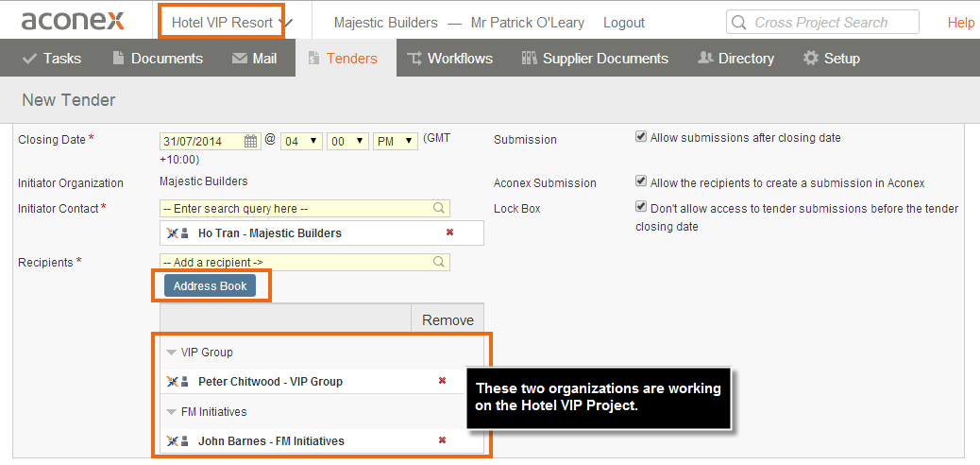
Task: Open the Mail tab
Action: click(x=254, y=59)
